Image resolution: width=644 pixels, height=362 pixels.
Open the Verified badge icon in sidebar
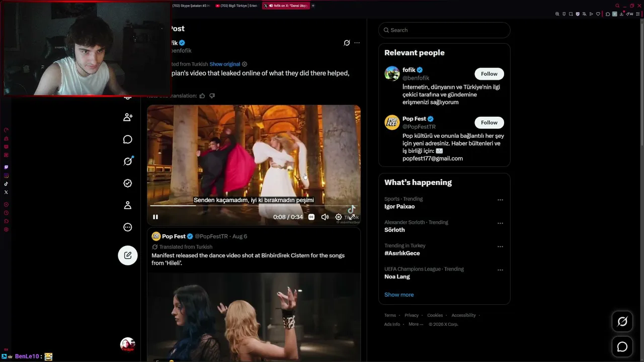click(128, 183)
